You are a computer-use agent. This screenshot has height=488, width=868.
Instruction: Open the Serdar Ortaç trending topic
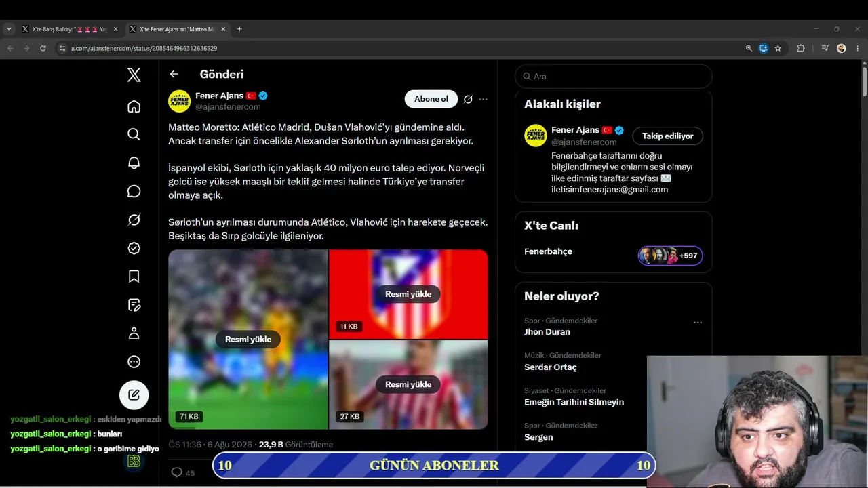551,367
